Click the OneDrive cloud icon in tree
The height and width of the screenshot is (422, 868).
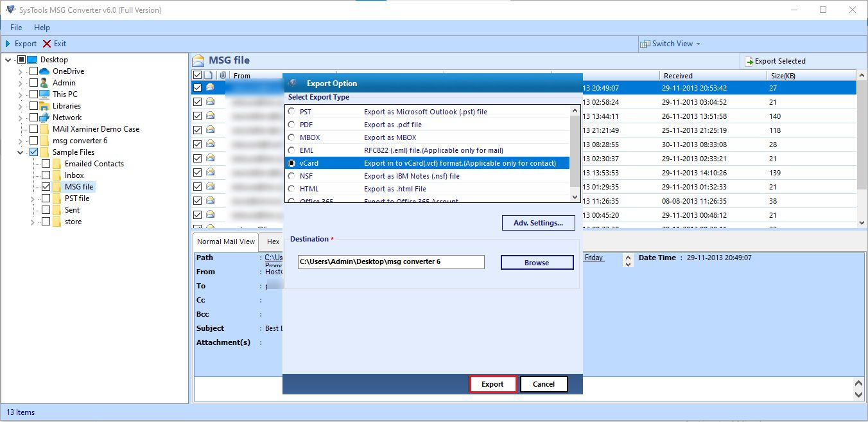(x=44, y=71)
